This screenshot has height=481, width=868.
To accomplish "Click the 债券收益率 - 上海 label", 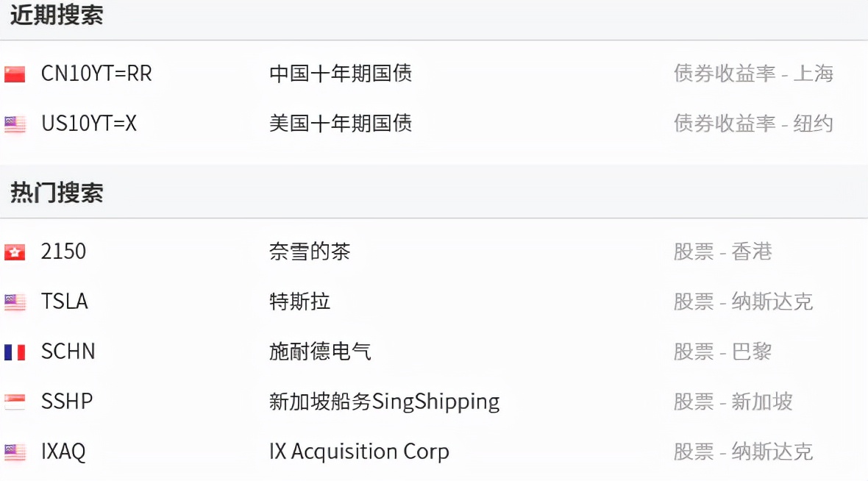I will (753, 74).
